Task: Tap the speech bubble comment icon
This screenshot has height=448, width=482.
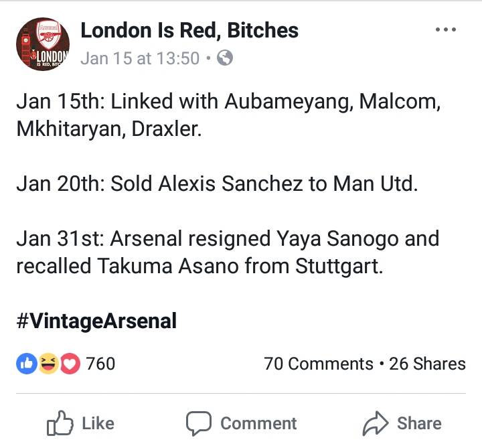Action: 198,423
